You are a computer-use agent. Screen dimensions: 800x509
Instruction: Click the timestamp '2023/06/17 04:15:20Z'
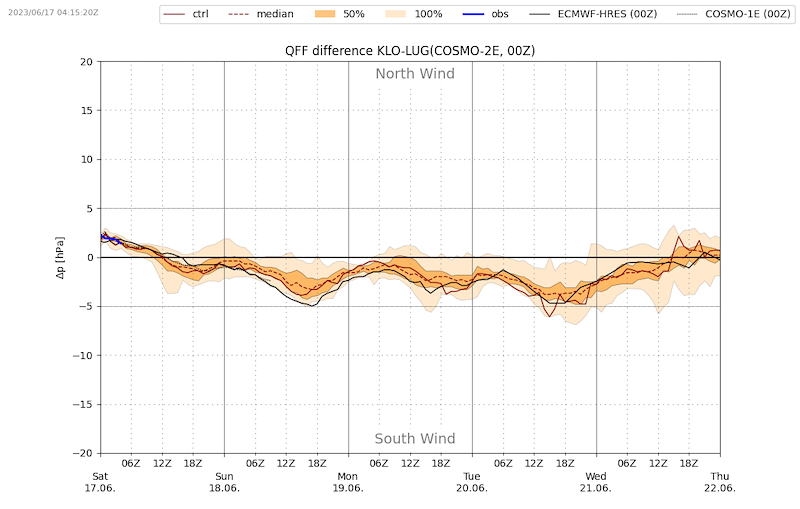(53, 12)
